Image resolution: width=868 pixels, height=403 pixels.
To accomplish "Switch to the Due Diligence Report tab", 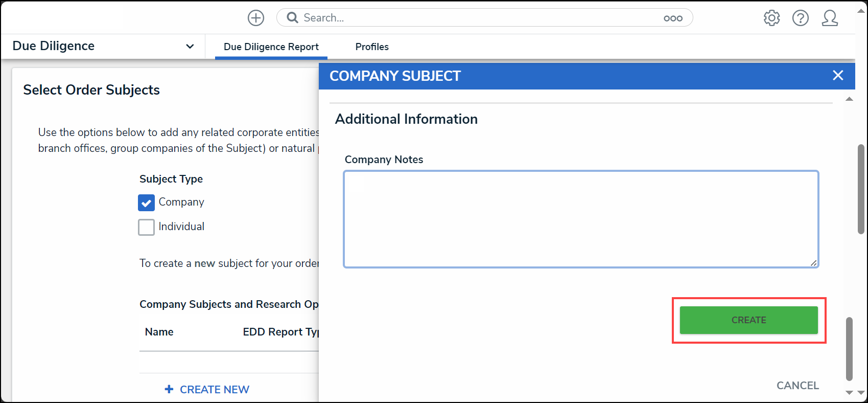I will tap(271, 47).
